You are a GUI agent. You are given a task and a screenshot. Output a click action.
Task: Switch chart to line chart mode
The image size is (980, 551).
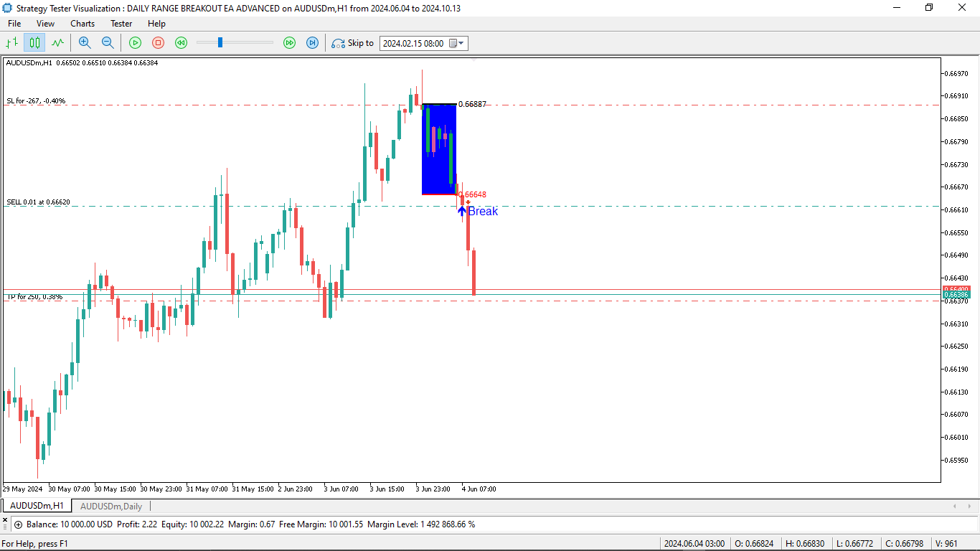click(x=57, y=43)
